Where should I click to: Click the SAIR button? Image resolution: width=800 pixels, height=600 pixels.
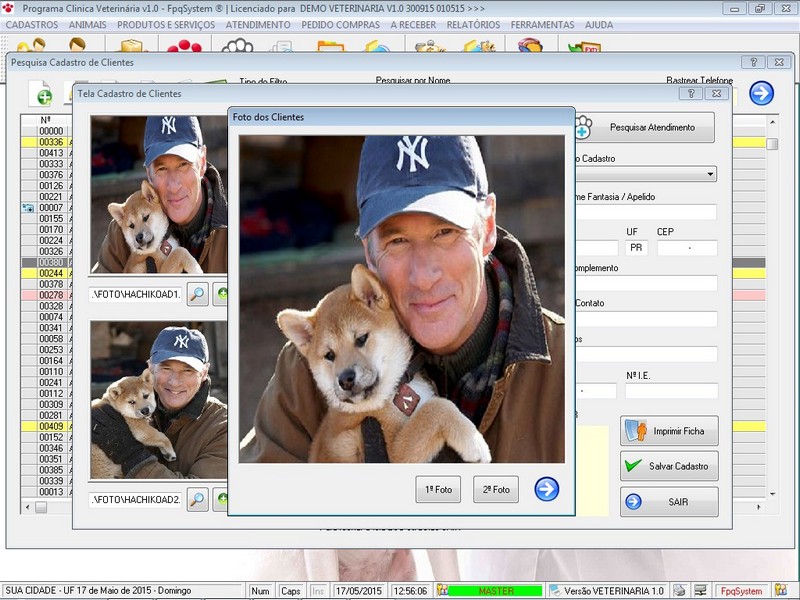point(669,502)
